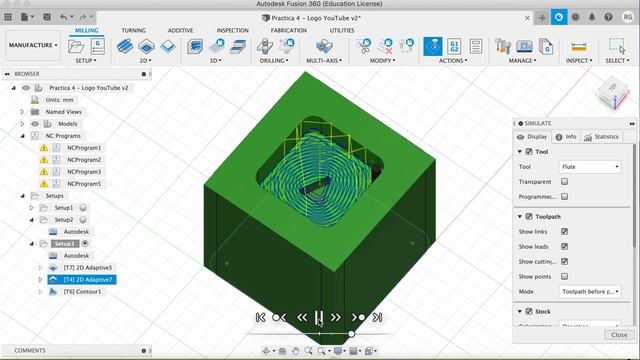Open the data panel grid icon
This screenshot has height=360, width=640.
coord(8,17)
